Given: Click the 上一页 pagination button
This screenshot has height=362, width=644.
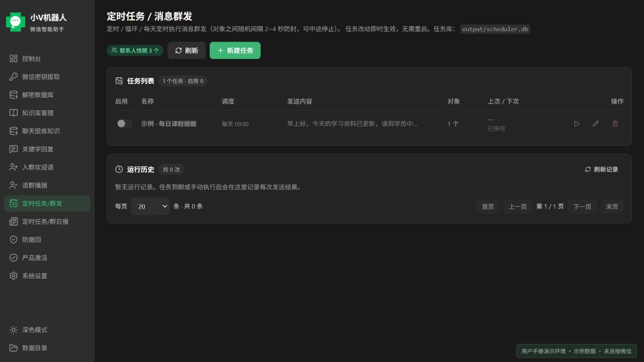Looking at the screenshot, I should [x=518, y=207].
